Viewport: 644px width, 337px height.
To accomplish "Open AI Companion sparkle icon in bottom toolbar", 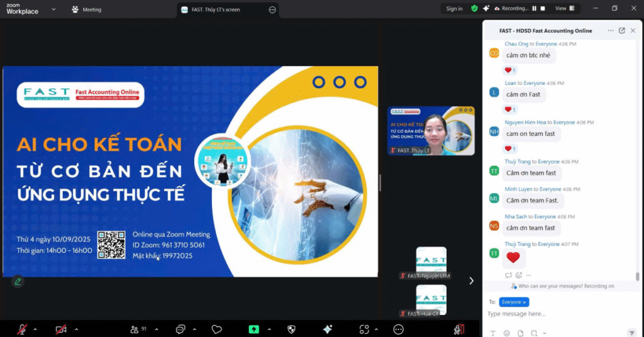I will coord(328,329).
